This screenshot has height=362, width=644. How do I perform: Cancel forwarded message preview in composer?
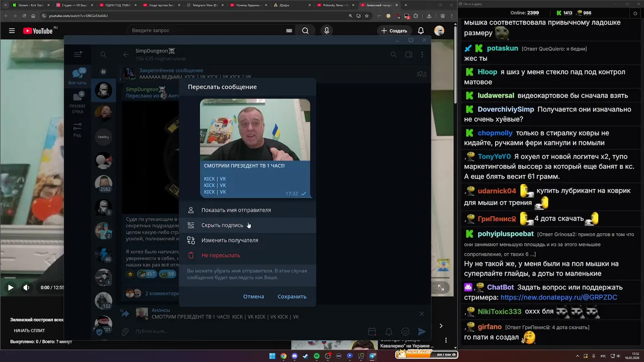click(422, 314)
